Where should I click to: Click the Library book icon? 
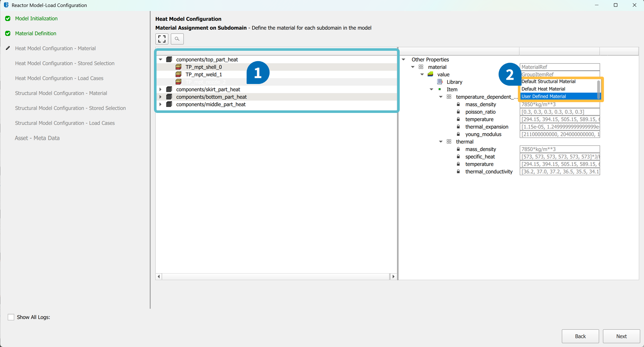[x=440, y=82]
